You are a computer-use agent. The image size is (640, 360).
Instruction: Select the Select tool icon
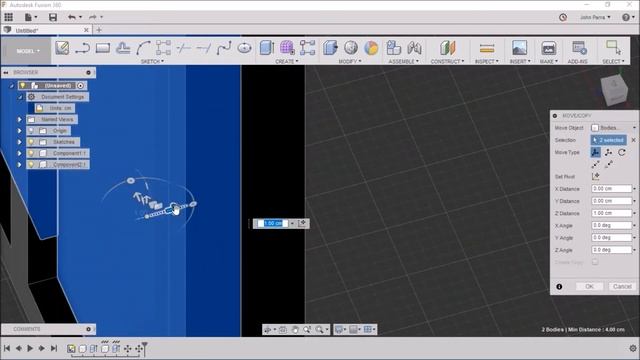coord(613,48)
